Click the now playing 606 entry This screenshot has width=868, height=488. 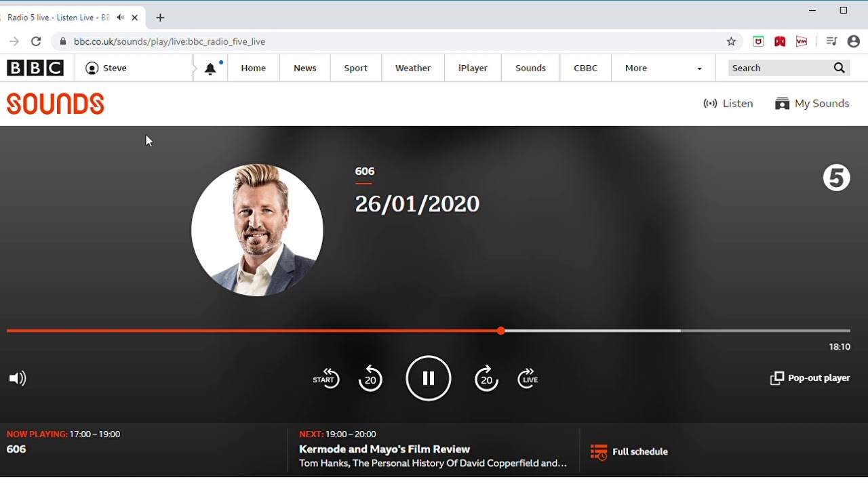[16, 449]
